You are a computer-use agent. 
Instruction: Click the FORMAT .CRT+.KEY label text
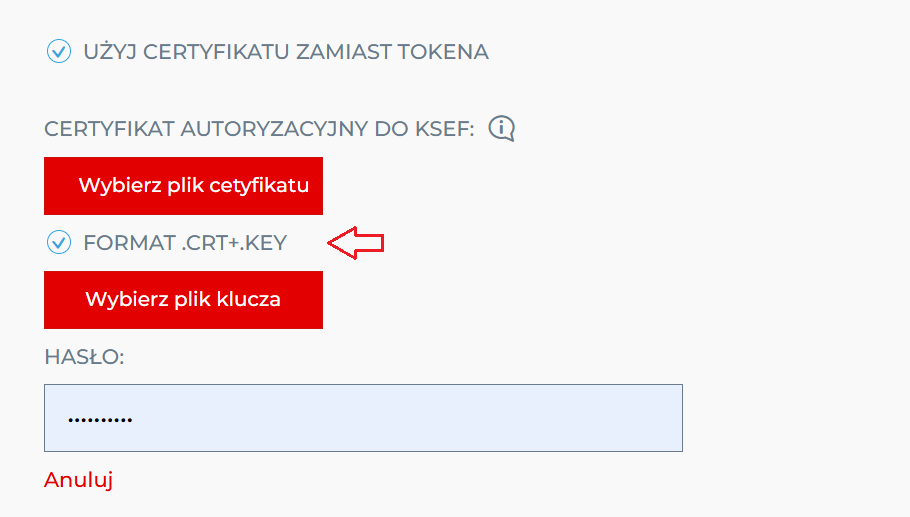point(185,243)
